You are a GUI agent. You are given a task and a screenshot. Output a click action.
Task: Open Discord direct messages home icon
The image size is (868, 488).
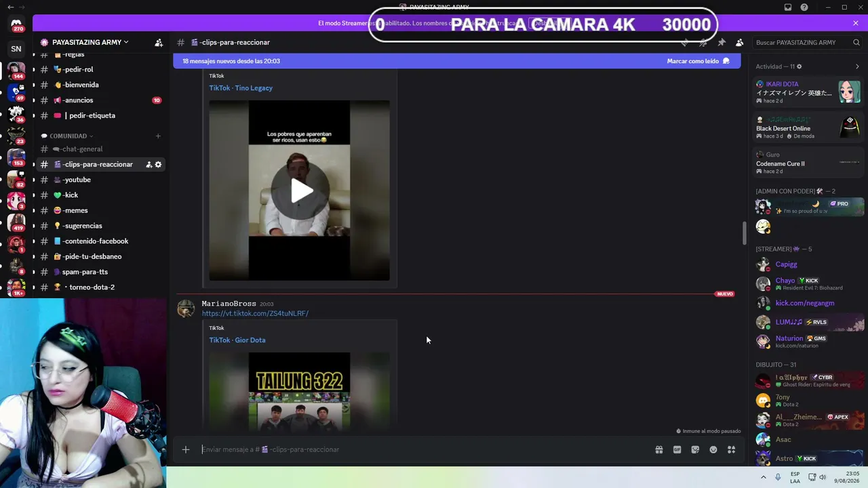[16, 24]
